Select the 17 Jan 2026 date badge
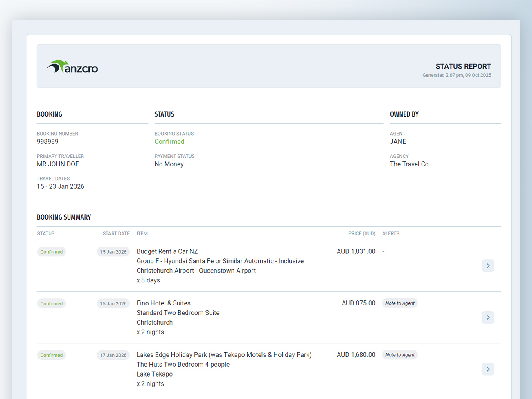This screenshot has height=399, width=532. [113, 355]
